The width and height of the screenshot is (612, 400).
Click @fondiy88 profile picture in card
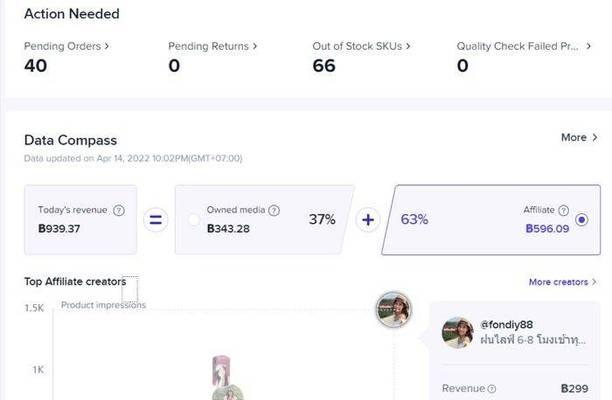coord(457,332)
